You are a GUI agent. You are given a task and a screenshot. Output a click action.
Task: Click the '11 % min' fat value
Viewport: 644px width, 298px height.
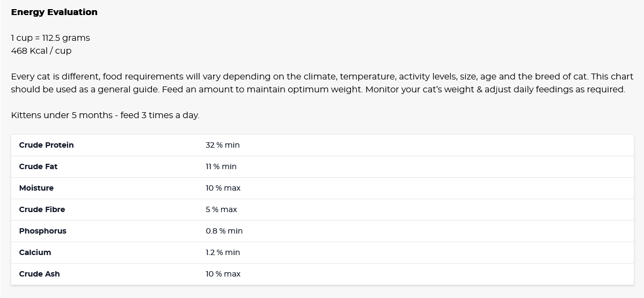pyautogui.click(x=221, y=166)
